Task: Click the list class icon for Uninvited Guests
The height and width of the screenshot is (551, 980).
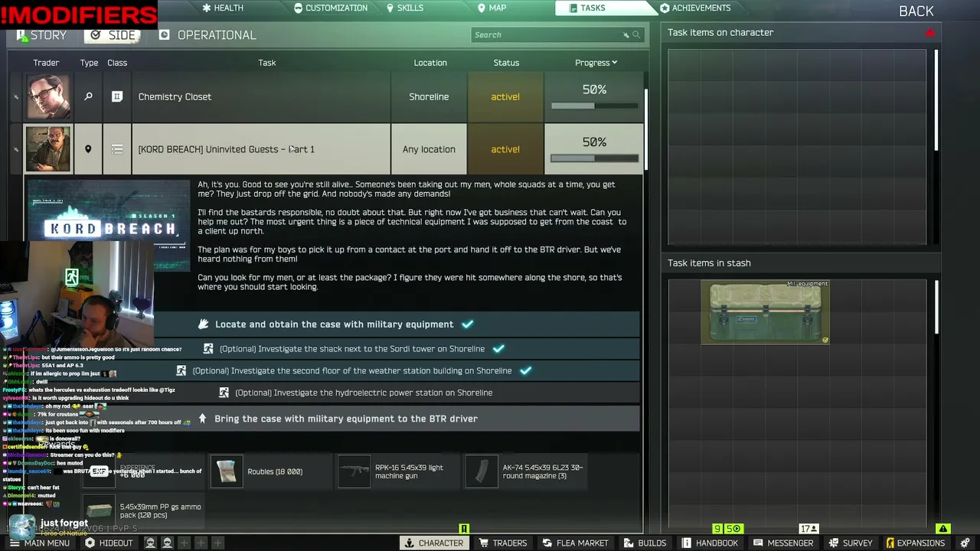Action: click(x=117, y=149)
